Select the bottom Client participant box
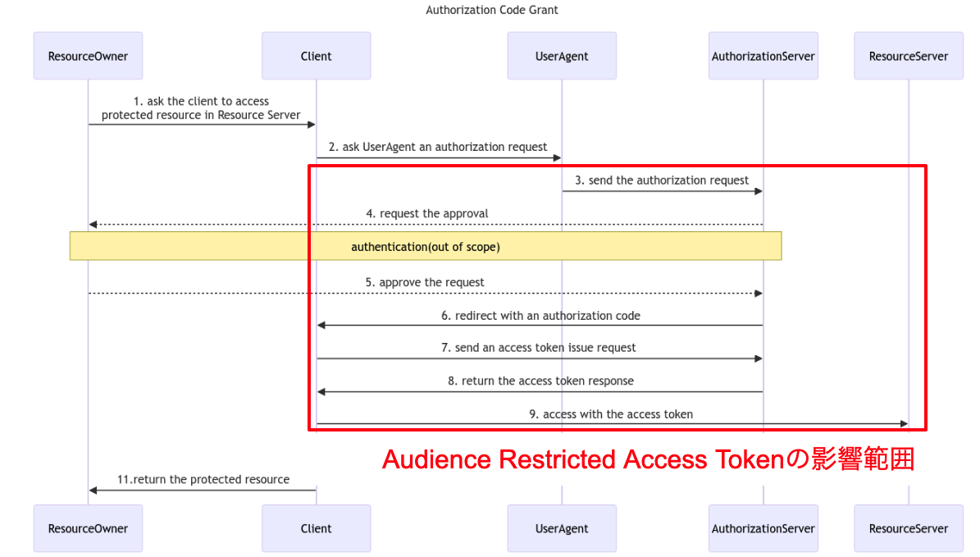 pos(316,528)
